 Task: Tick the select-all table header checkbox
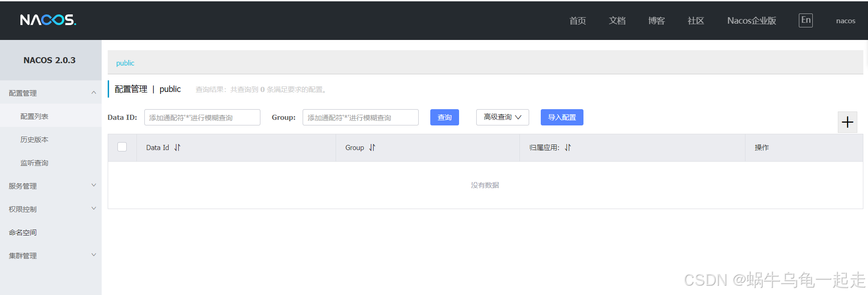click(x=122, y=147)
